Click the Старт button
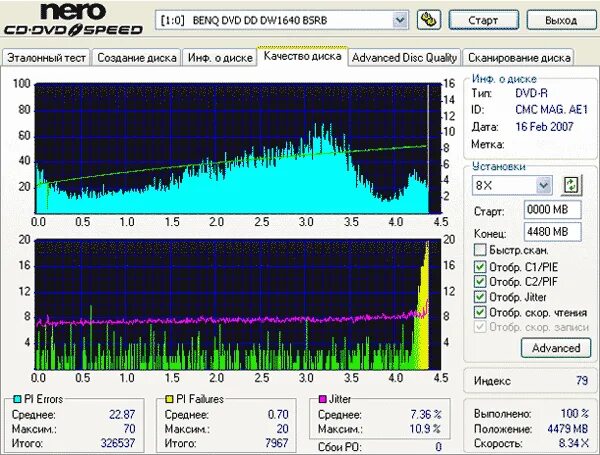This screenshot has width=600, height=455. pos(483,20)
